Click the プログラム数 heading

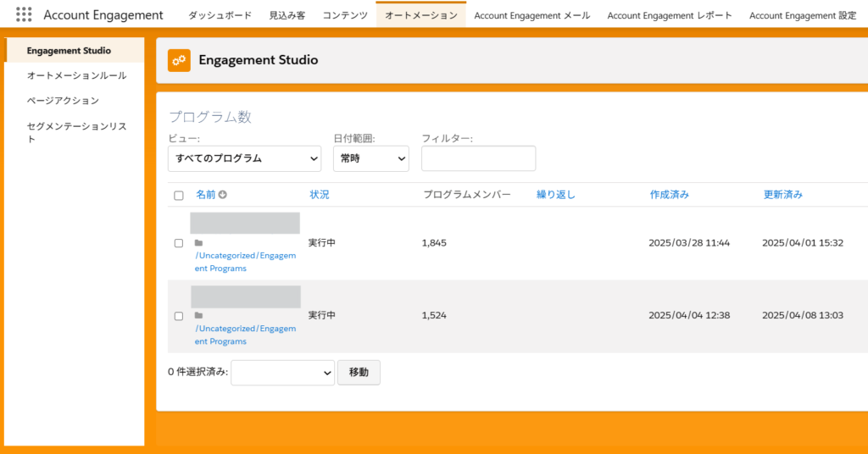210,117
